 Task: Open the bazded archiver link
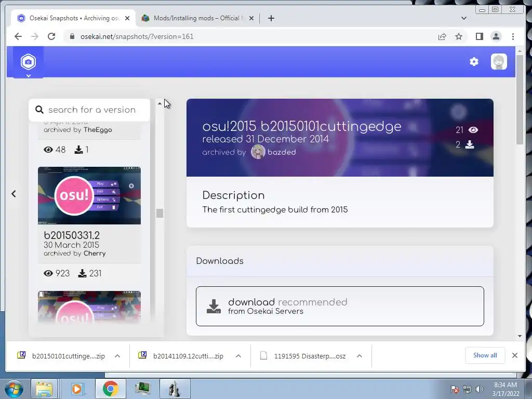pyautogui.click(x=282, y=152)
